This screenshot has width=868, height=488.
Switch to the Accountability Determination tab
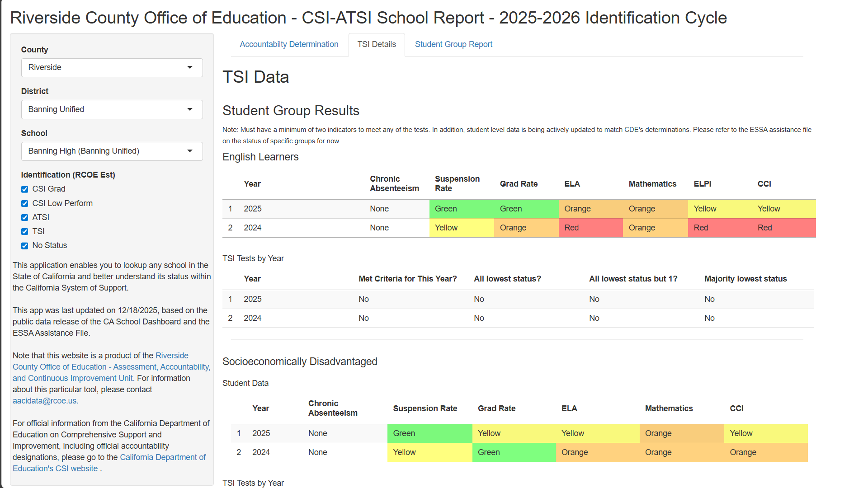click(x=289, y=44)
